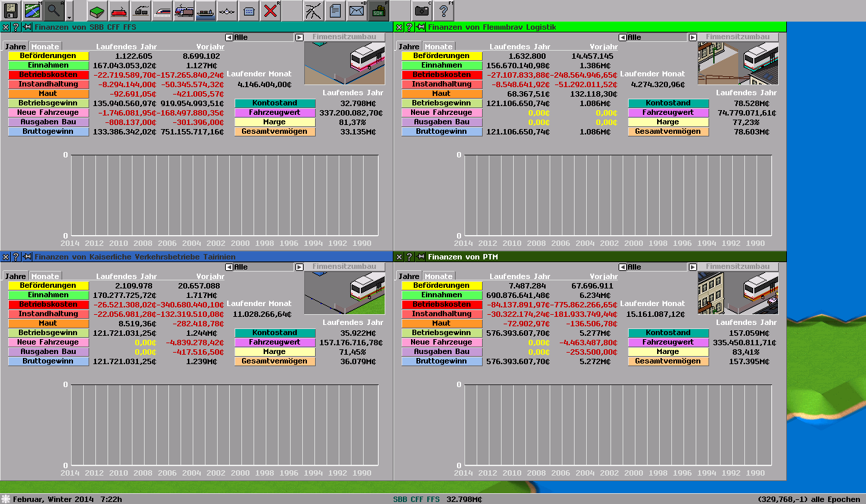Switch to the Monate tab in the Kaiserliche Verkehrsbetriebe window
Viewport: 866px width, 504px height.
(45, 276)
